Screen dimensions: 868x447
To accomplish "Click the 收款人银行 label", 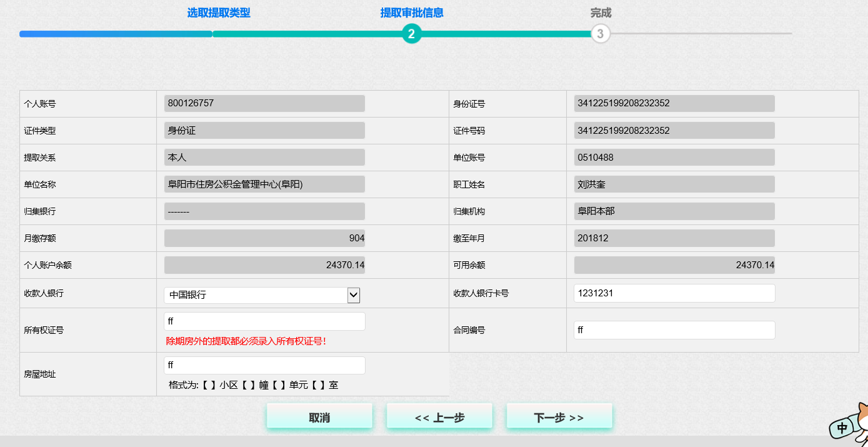I will (44, 293).
